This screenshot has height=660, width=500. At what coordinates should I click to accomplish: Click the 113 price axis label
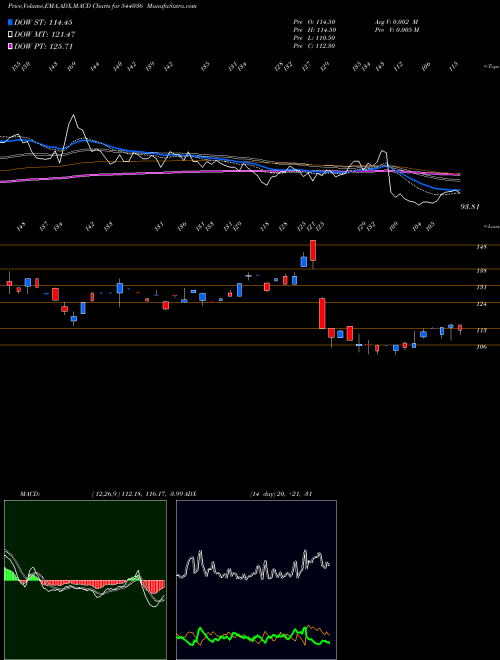481,331
